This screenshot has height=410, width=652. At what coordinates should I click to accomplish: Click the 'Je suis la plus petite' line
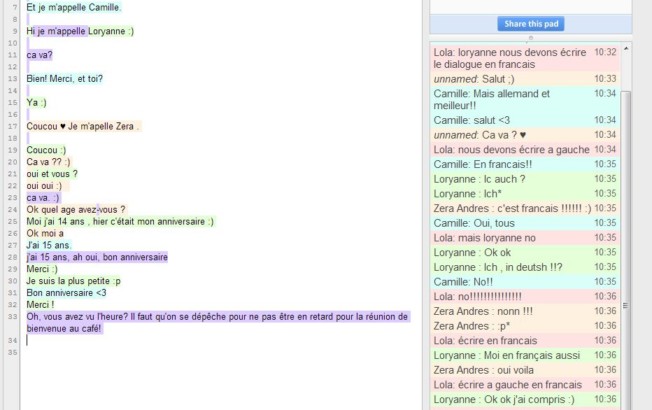(73, 281)
